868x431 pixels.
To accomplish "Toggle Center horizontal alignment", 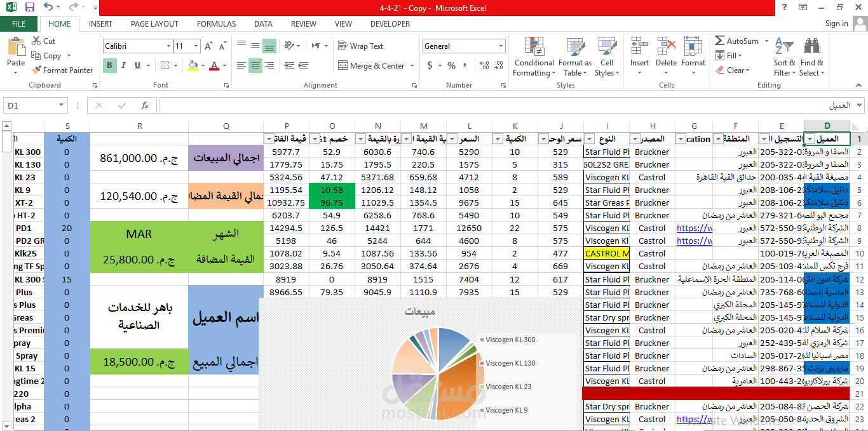I will point(255,65).
